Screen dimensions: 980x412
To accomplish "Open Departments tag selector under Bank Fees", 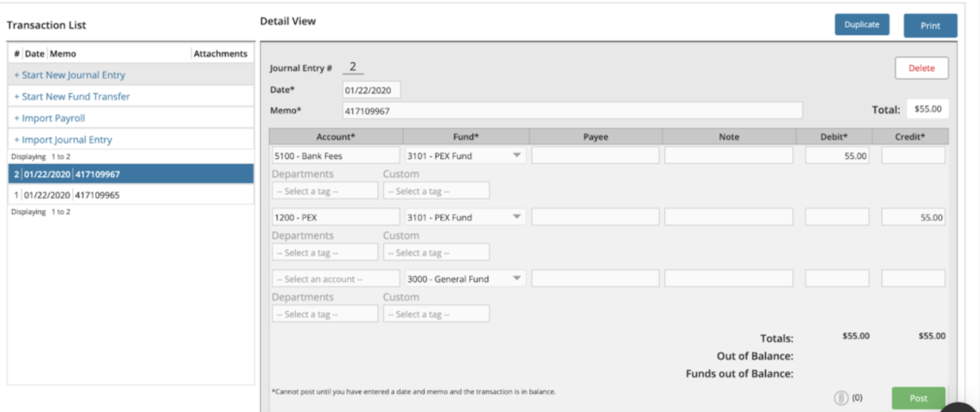I will click(325, 191).
